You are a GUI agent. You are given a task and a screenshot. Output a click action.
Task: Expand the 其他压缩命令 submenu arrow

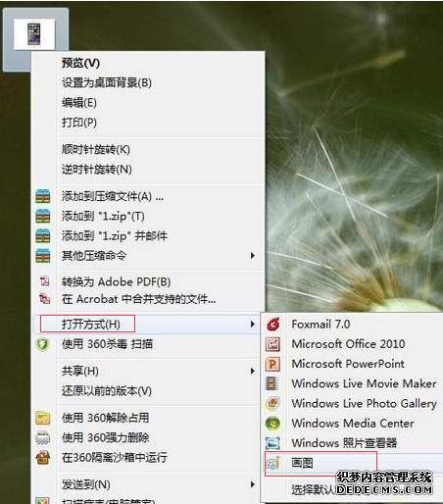click(x=252, y=256)
